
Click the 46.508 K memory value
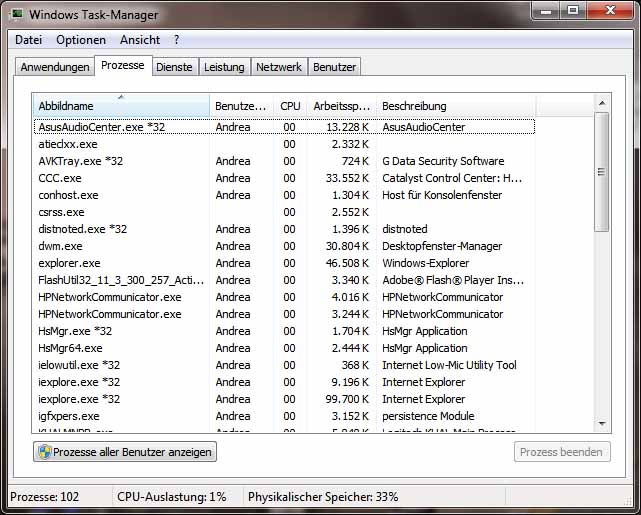347,263
